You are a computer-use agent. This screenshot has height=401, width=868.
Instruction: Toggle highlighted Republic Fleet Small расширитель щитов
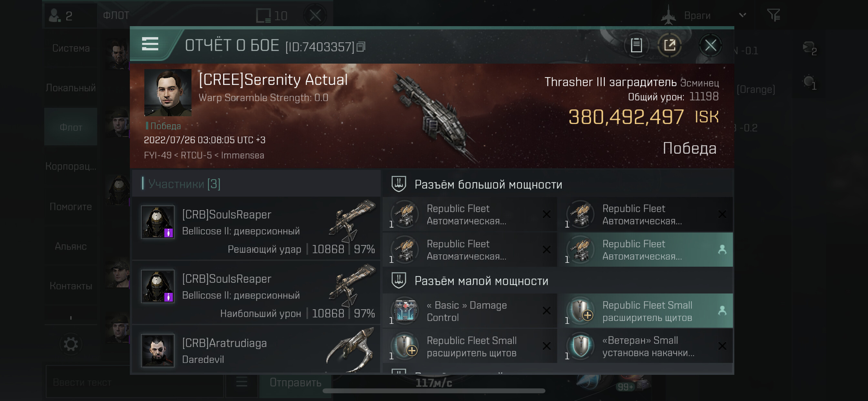[x=645, y=311]
